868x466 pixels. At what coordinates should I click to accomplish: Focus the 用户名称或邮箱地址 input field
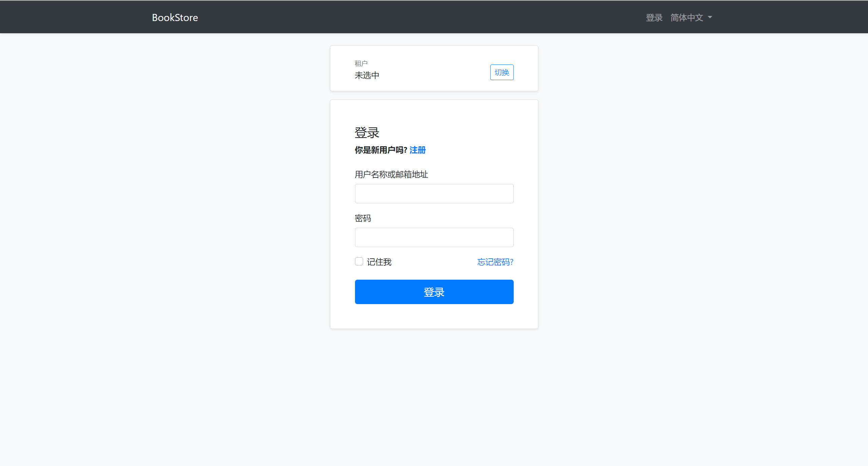pyautogui.click(x=434, y=193)
